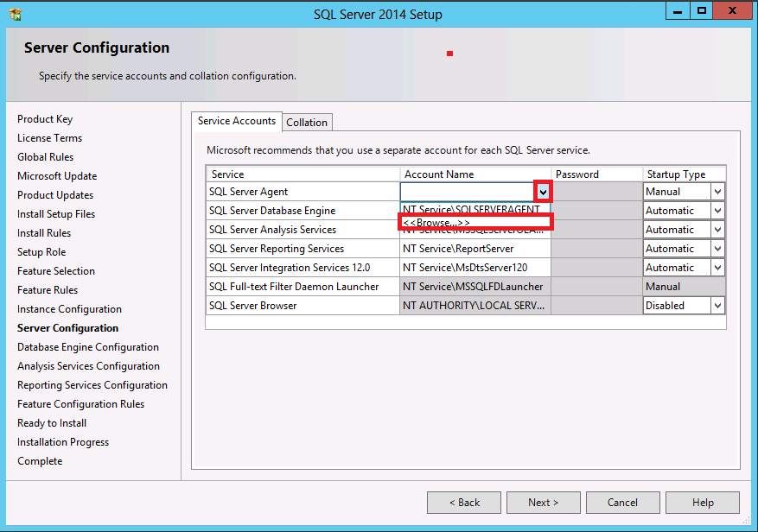This screenshot has width=758, height=532.
Task: Maximize the SQL Server 2014 Setup window
Action: (702, 10)
